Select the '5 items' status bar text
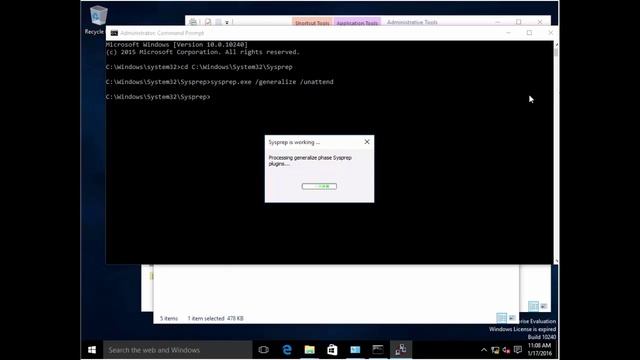Image resolution: width=640 pixels, height=360 pixels. tap(169, 318)
